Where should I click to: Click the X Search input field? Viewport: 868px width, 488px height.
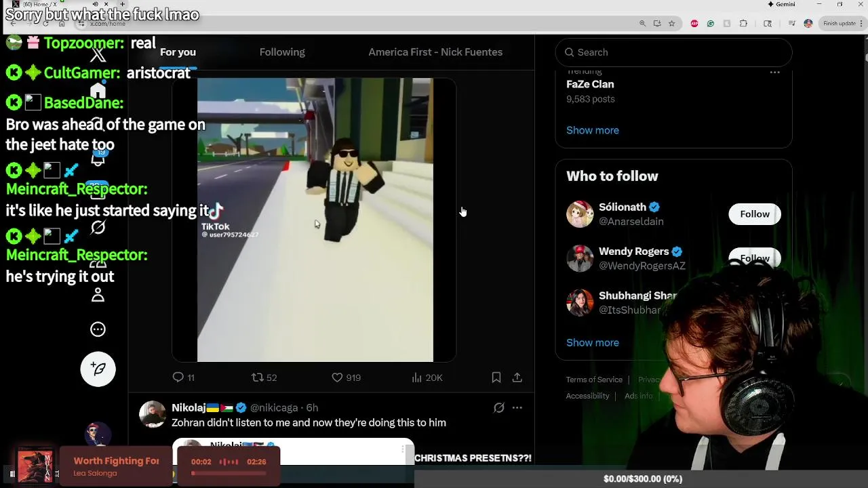coord(673,52)
